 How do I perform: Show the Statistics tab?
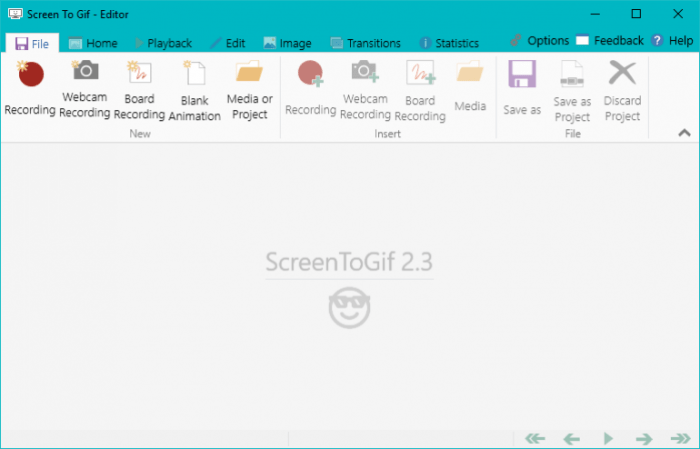point(449,43)
